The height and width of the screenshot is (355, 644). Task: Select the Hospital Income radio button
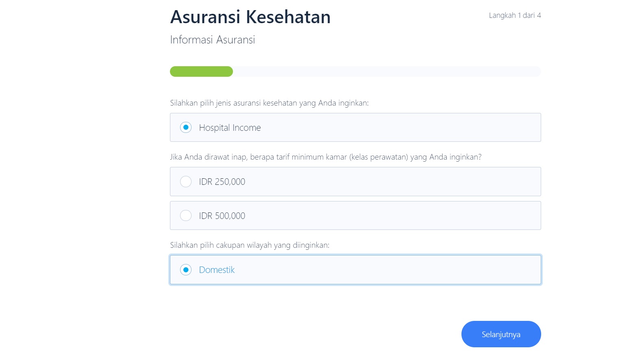186,128
